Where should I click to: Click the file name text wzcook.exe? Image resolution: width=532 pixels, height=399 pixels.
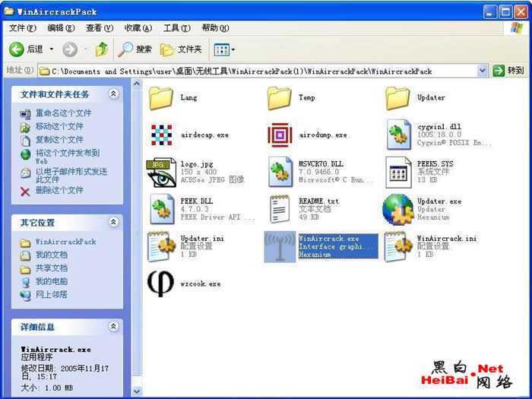point(201,283)
